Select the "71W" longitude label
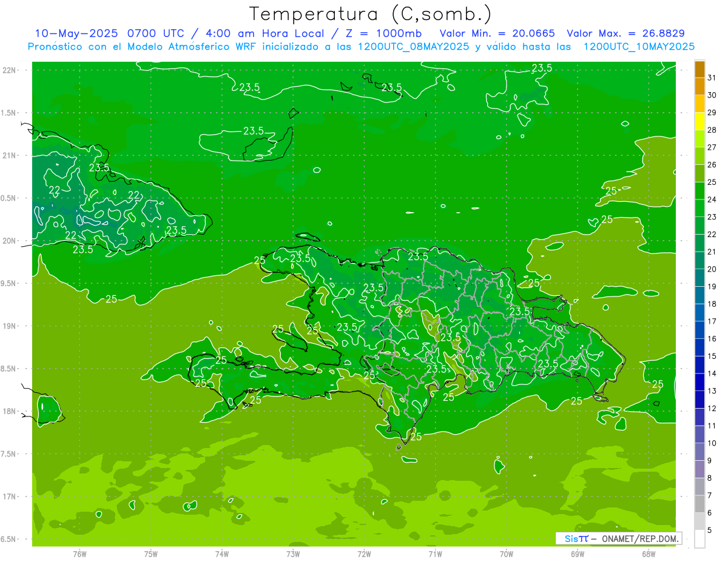Image resolution: width=728 pixels, height=562 pixels. pos(435,554)
